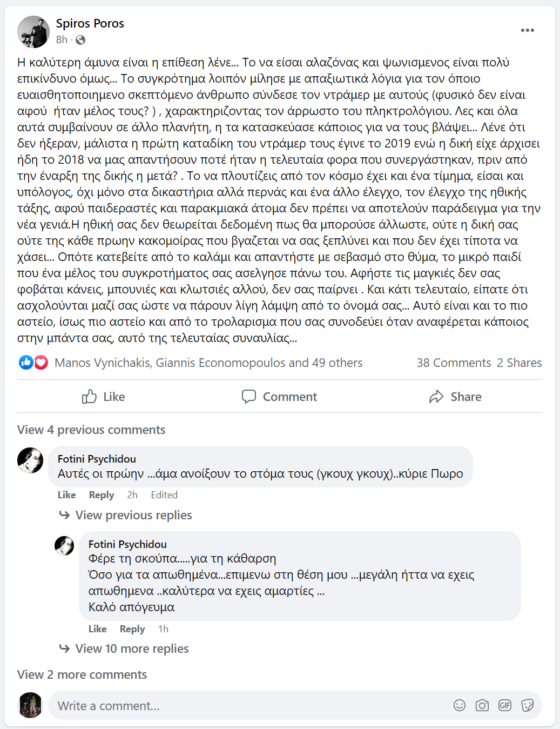Share the post

(x=455, y=397)
